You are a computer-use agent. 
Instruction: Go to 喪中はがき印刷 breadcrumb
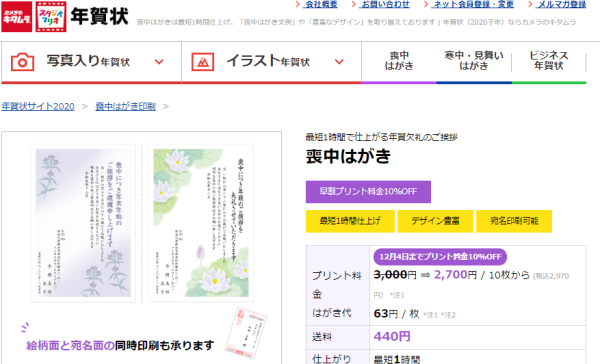tap(126, 106)
